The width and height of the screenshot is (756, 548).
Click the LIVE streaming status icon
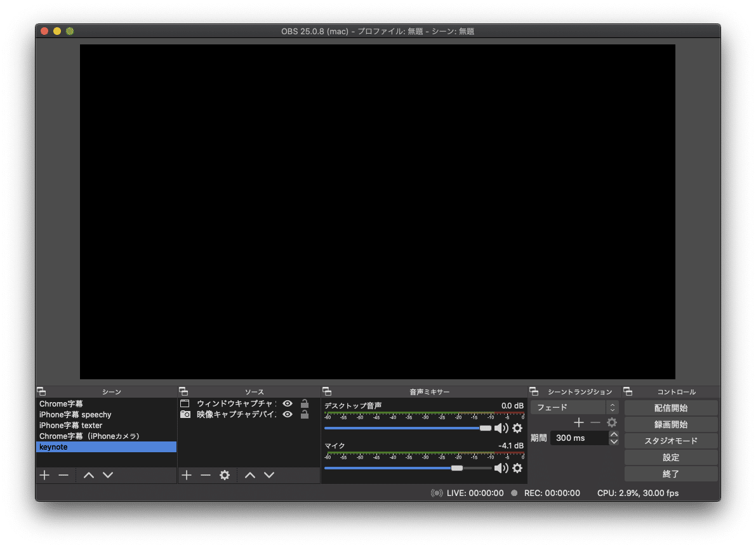pos(436,493)
